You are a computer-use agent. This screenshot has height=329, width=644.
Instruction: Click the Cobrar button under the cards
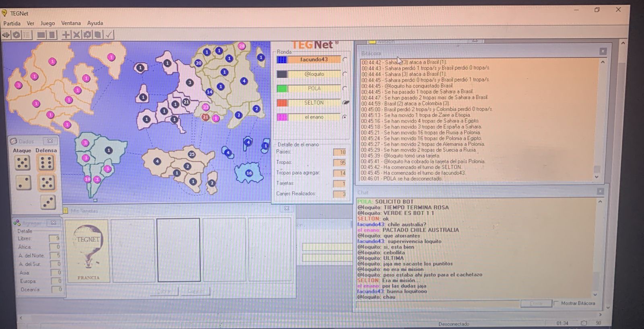164,291
